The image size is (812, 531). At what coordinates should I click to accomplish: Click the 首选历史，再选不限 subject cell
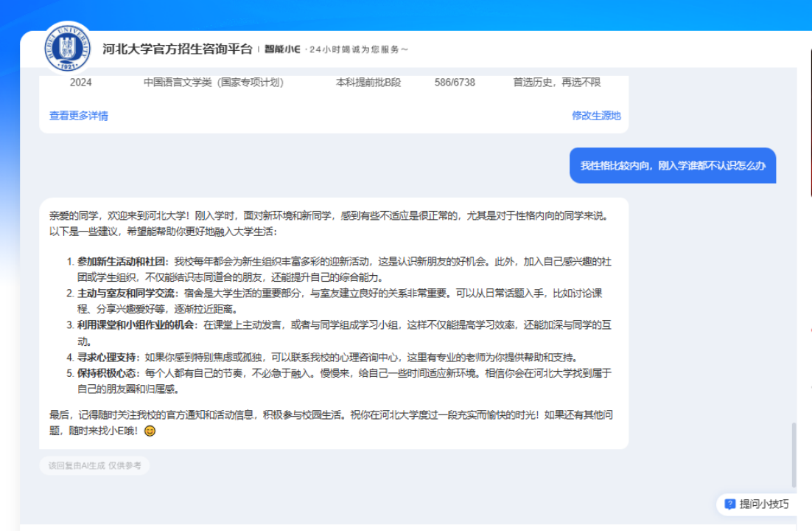556,83
